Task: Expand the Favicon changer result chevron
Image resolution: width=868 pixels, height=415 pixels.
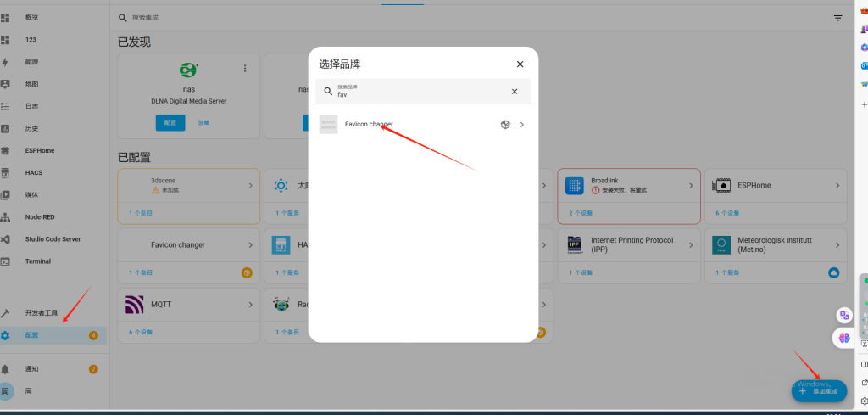Action: click(x=521, y=125)
